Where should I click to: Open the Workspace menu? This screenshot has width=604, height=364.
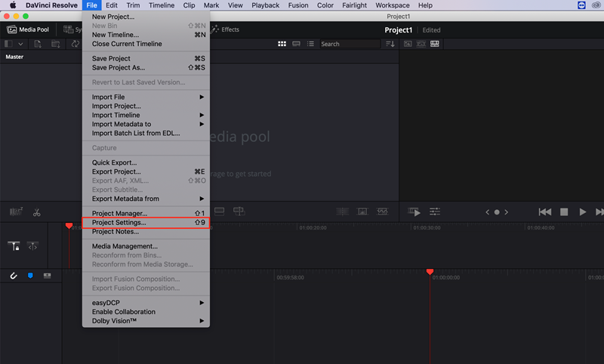(x=392, y=5)
